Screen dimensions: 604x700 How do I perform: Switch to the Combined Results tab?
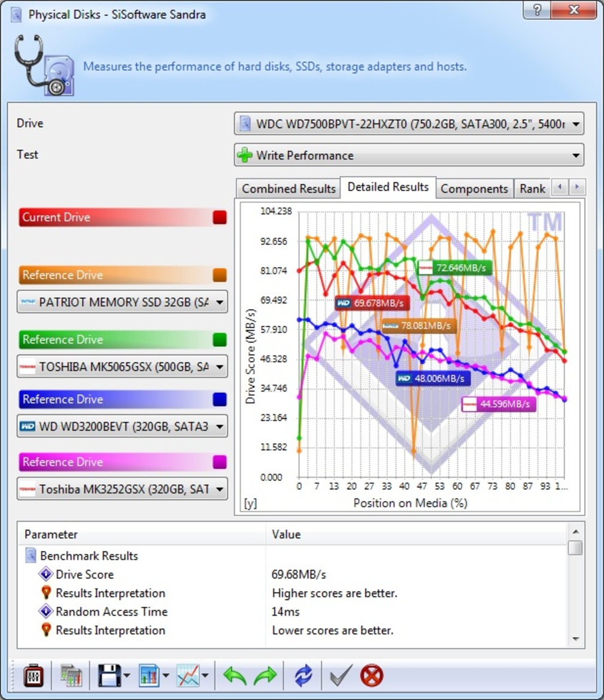coord(289,189)
